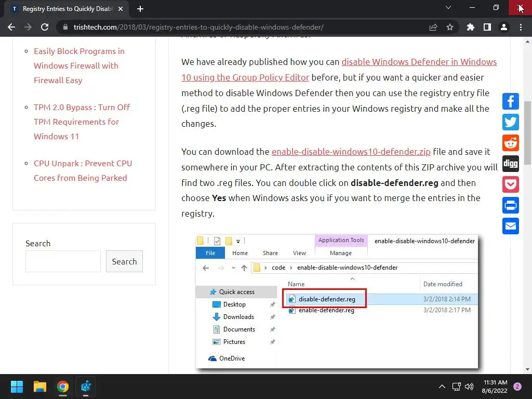Image resolution: width=532 pixels, height=399 pixels.
Task: Save article to Pocket
Action: 511,184
